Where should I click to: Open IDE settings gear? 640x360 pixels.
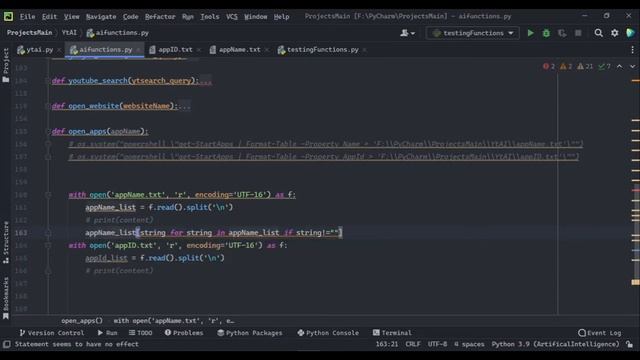point(614,33)
